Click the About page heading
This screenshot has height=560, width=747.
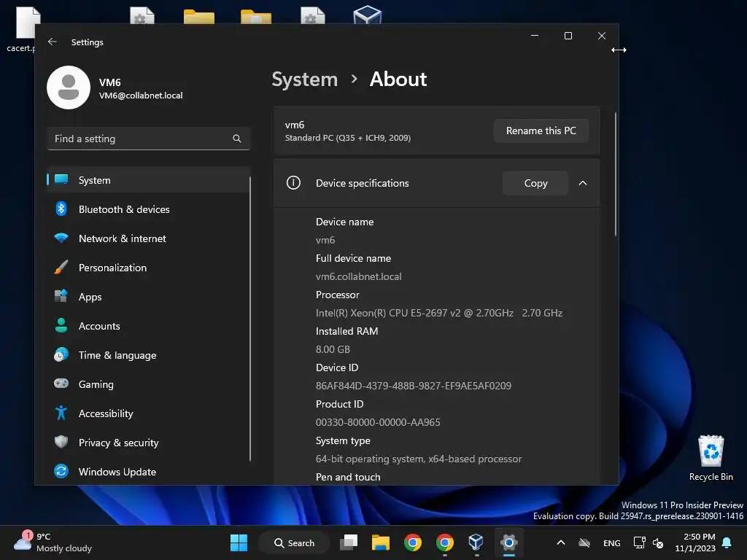(398, 79)
